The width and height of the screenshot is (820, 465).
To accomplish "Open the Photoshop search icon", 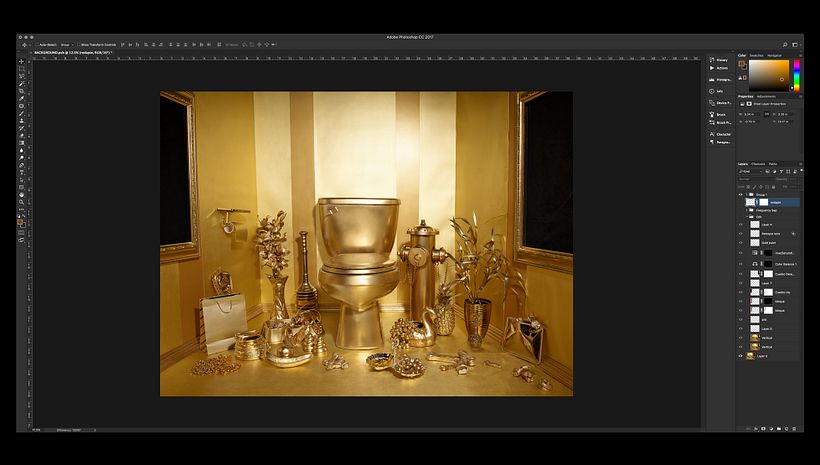I will [785, 45].
